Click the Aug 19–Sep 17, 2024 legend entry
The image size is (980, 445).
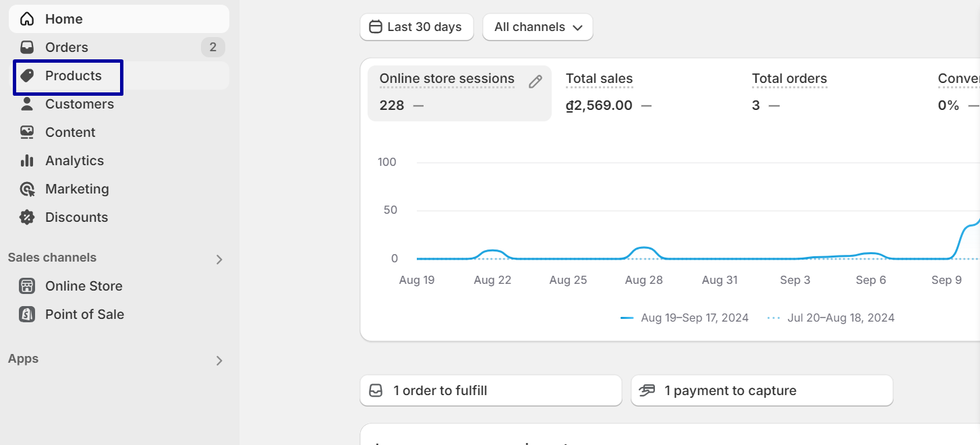[685, 318]
